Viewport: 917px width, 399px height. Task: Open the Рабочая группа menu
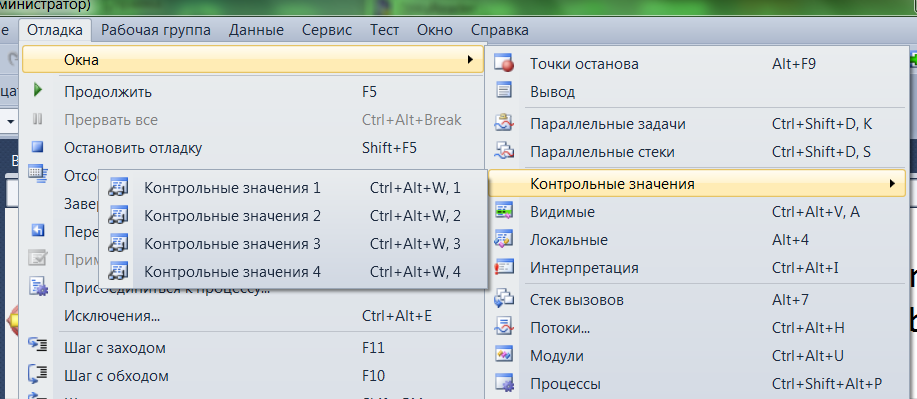point(156,30)
